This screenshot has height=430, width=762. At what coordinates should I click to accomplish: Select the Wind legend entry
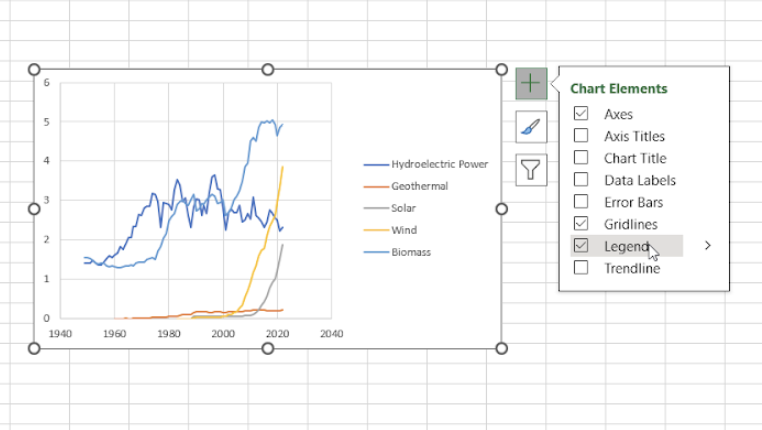point(390,230)
